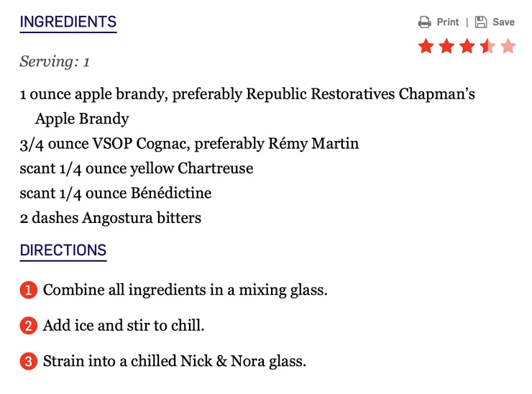
Task: Click the Save floppy disk icon
Action: [481, 22]
